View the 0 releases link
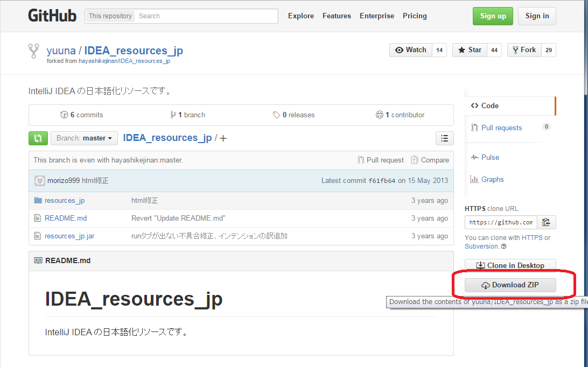 pyautogui.click(x=293, y=115)
